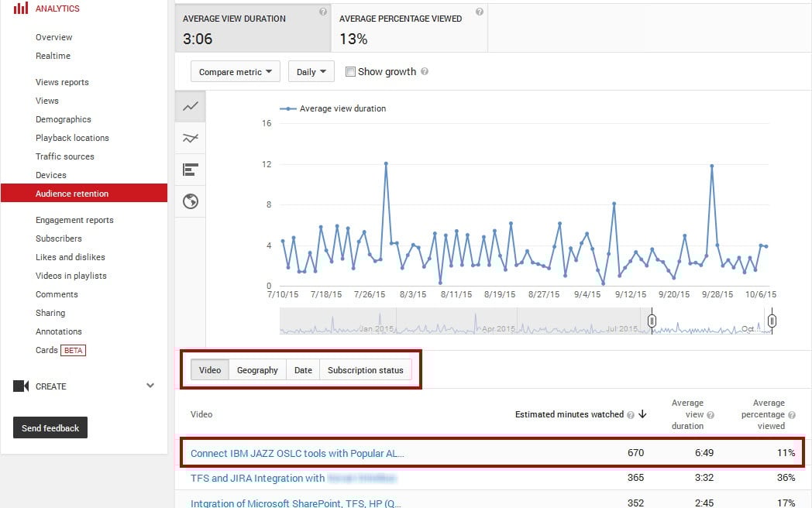Open Likes and dislikes report
The height and width of the screenshot is (508, 812).
[70, 257]
